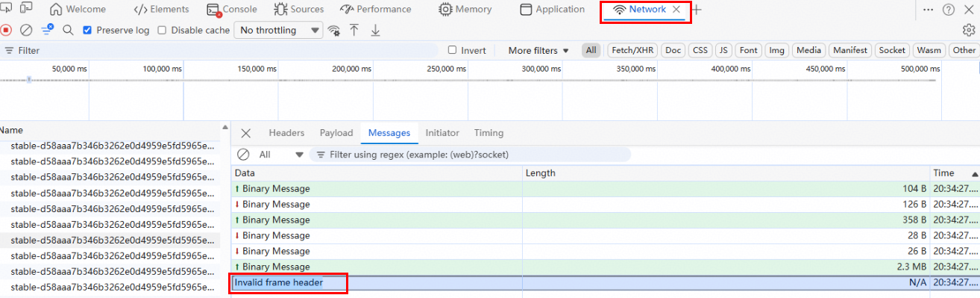This screenshot has width=980, height=298.
Task: Filter requests by Media
Action: [x=808, y=50]
